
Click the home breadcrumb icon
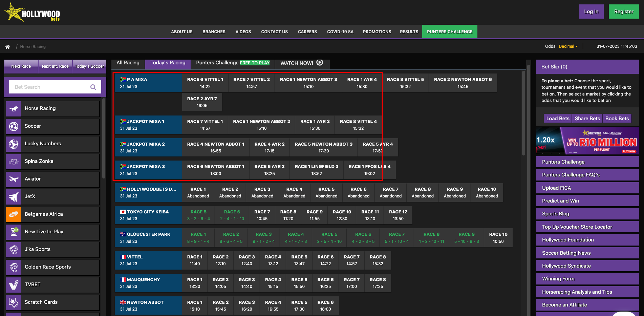[7, 46]
